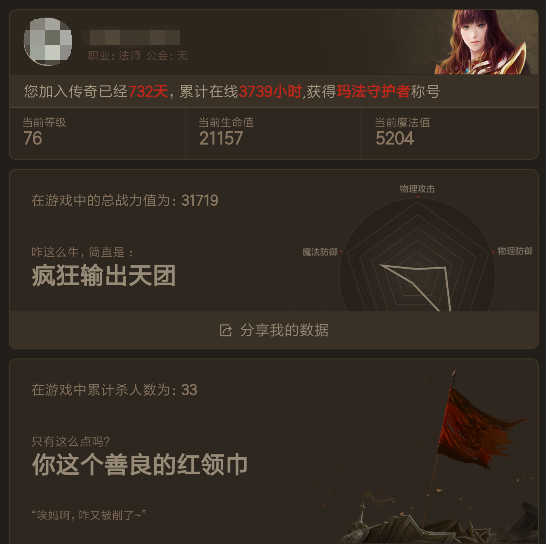Image resolution: width=546 pixels, height=544 pixels.
Task: Select the 当前魔法值 5204 stat cell
Action: click(450, 133)
